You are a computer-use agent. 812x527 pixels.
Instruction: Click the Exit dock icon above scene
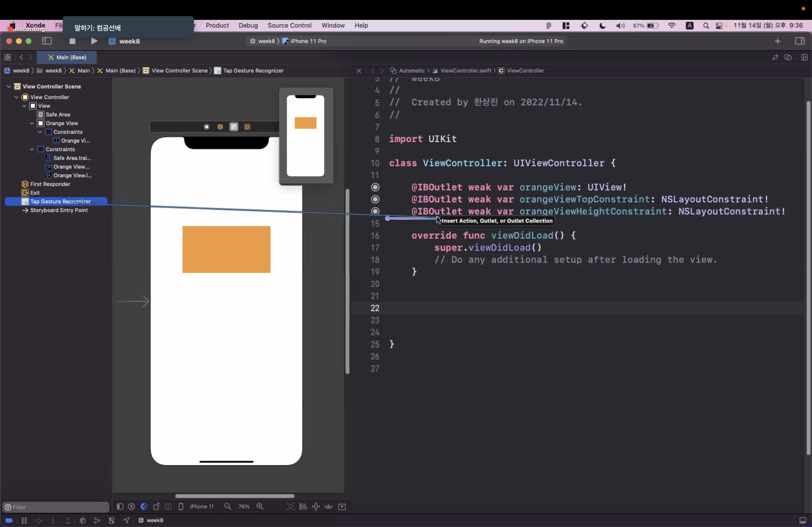pyautogui.click(x=247, y=127)
